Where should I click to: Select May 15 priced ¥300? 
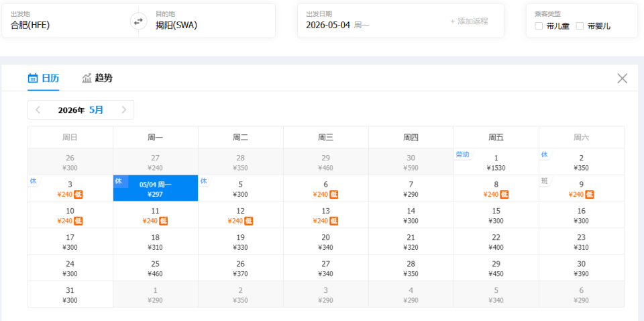coord(496,215)
